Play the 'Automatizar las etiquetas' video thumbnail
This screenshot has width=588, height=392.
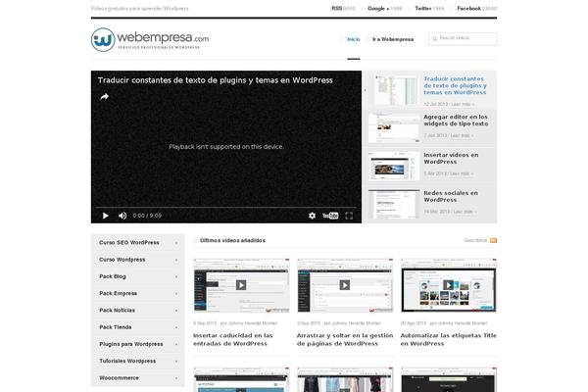click(449, 285)
